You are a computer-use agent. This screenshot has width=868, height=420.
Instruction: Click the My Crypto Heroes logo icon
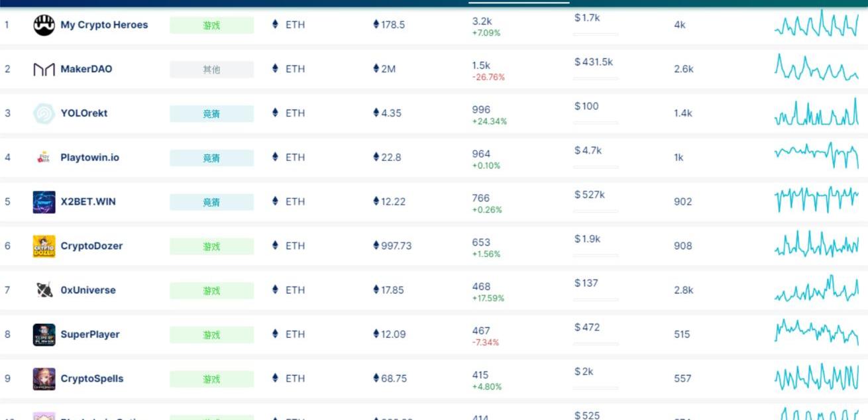click(44, 25)
